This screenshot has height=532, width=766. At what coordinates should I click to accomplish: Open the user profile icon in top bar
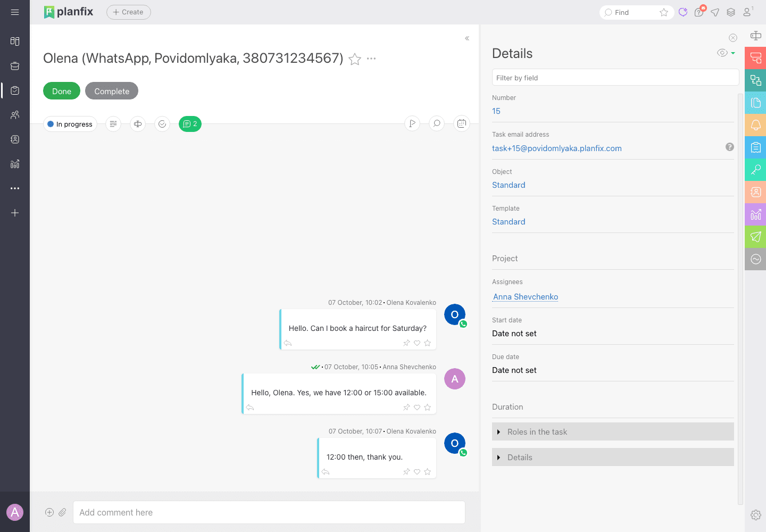[748, 12]
